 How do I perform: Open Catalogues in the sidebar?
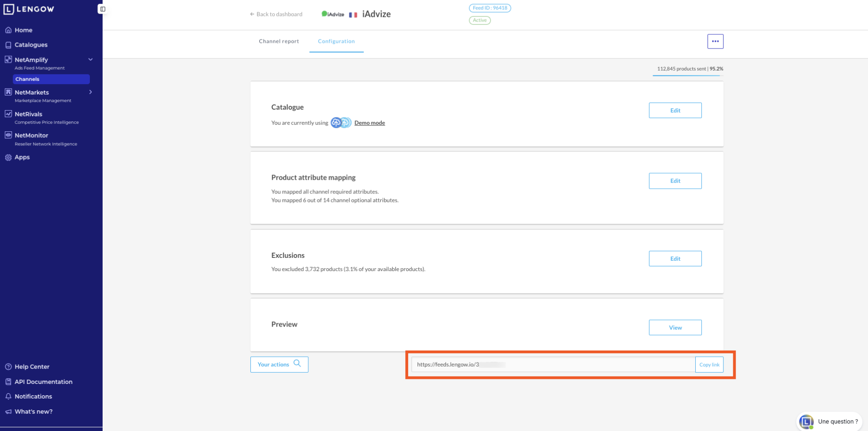(x=31, y=45)
